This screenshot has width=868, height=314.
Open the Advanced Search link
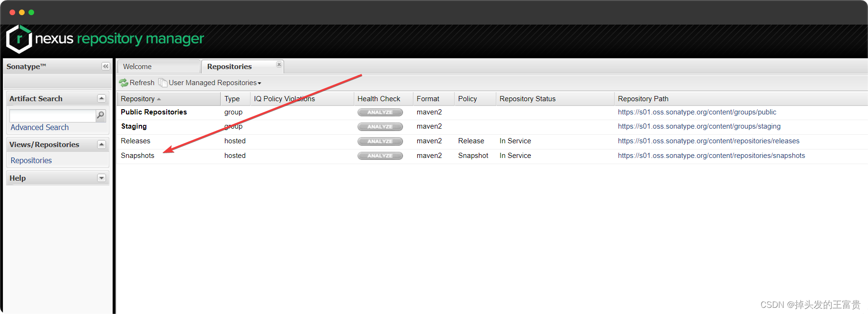[40, 127]
